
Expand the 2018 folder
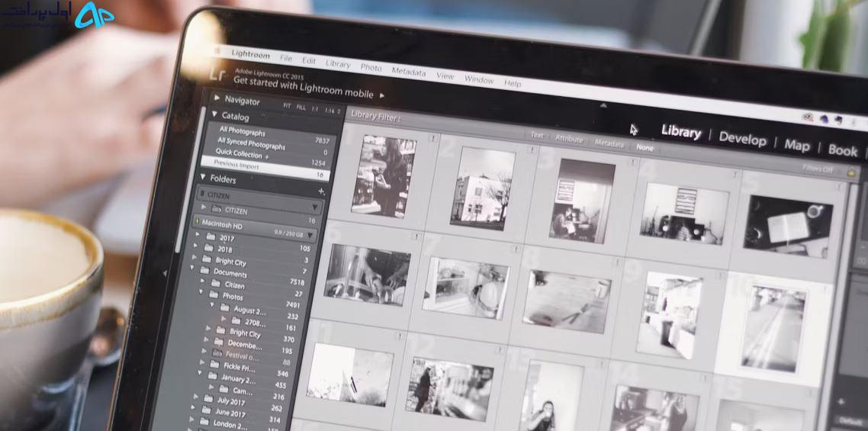click(196, 246)
